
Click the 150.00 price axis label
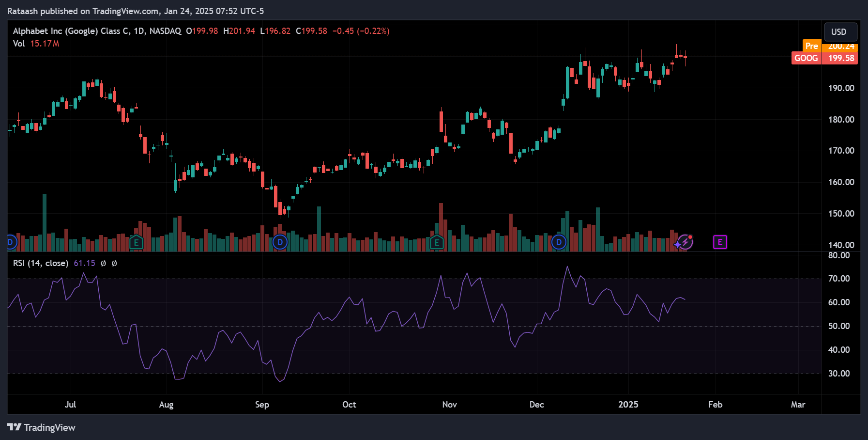841,214
